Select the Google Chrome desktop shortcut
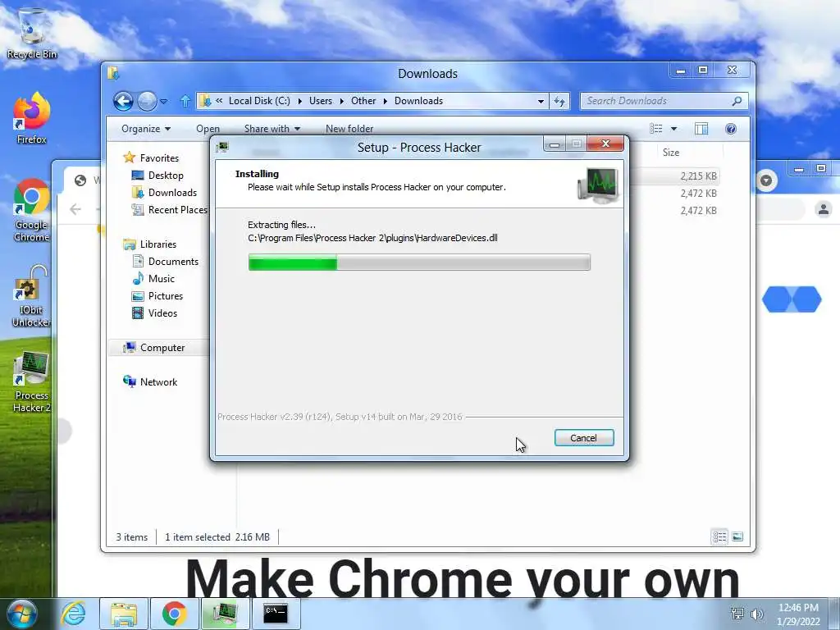The height and width of the screenshot is (630, 840). [32, 210]
